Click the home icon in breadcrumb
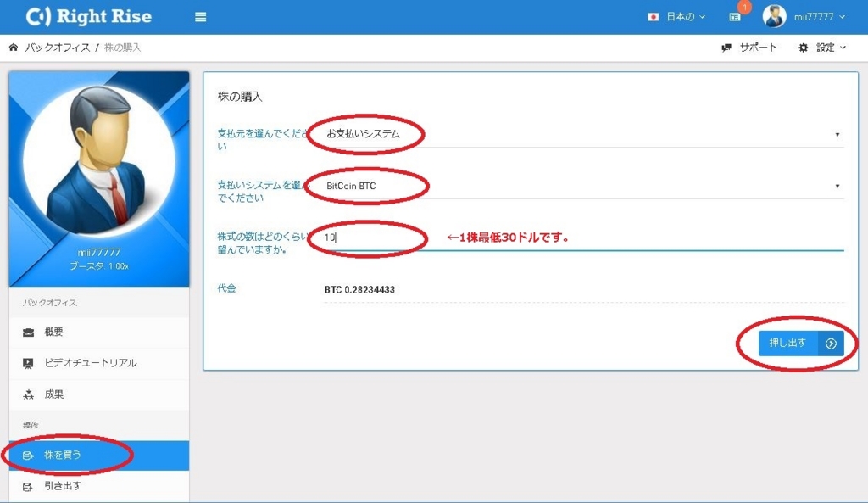This screenshot has height=503, width=868. tap(14, 48)
